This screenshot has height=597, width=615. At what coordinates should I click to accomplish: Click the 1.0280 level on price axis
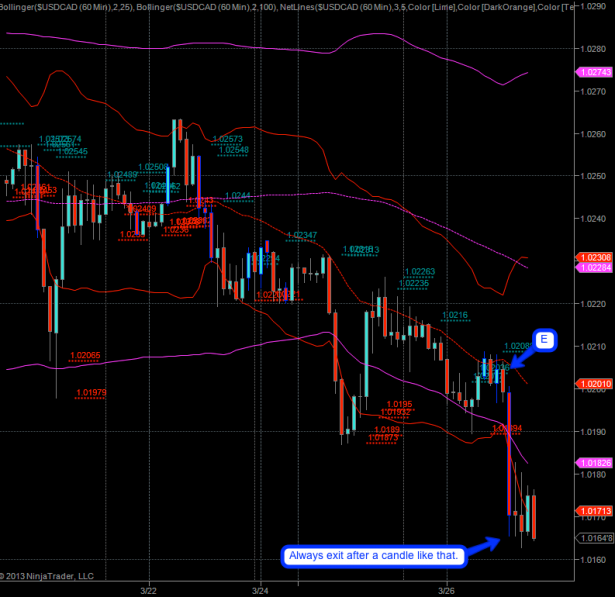point(592,47)
